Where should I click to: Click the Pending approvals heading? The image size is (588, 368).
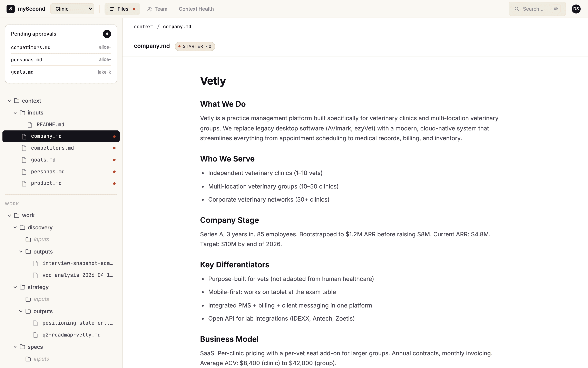[33, 34]
